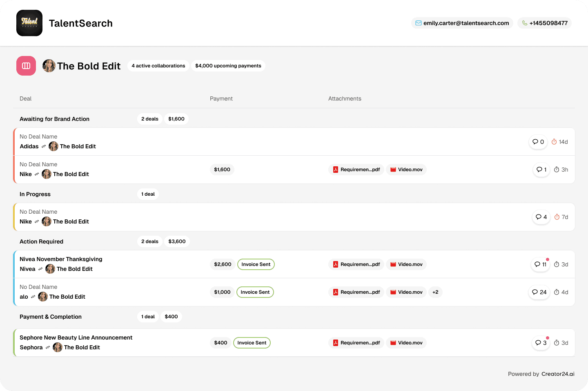Click the pink board view icon
Viewport: 588px width, 391px height.
(x=26, y=66)
